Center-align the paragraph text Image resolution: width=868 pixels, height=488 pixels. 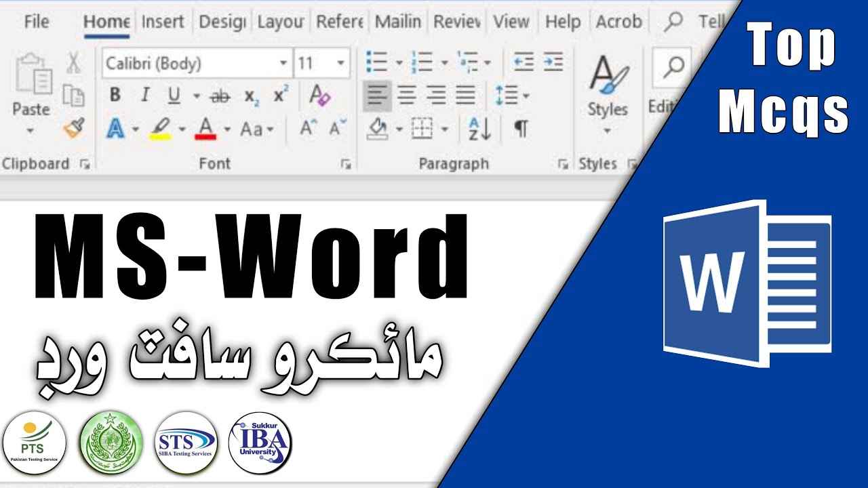click(406, 96)
